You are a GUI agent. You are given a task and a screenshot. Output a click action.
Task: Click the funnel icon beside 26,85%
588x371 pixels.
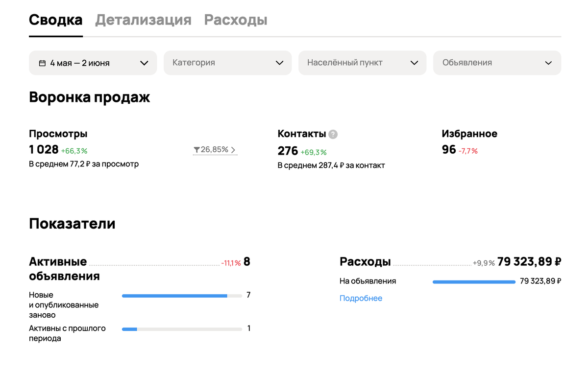pos(196,150)
